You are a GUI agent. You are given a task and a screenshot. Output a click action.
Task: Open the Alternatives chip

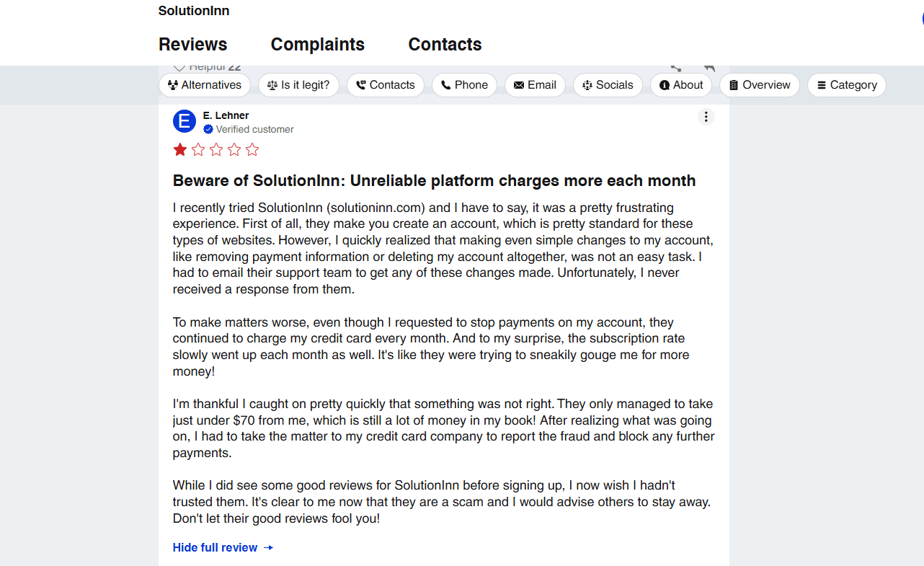[204, 85]
